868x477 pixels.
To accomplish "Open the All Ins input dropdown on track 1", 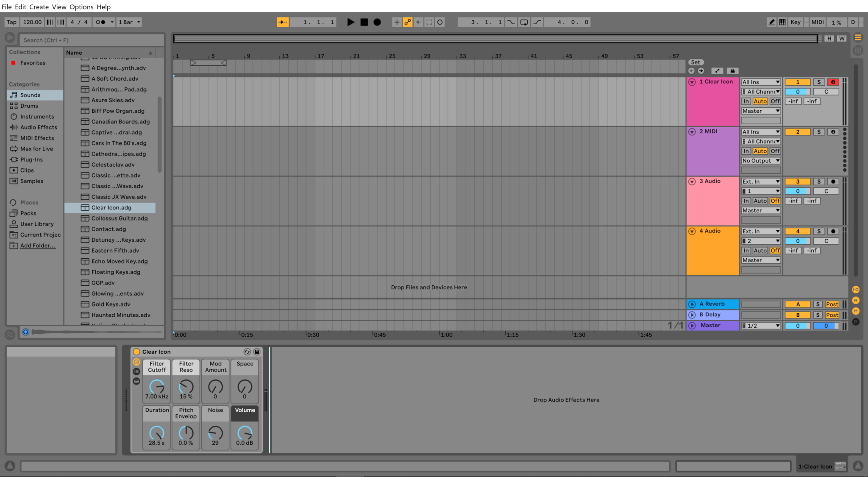I will click(x=761, y=82).
